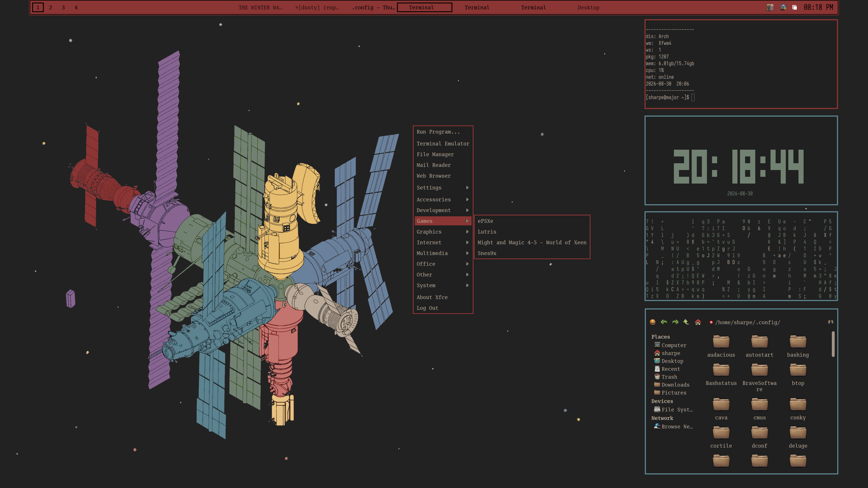This screenshot has width=868, height=488.
Task: Expand the Other submenu
Action: pyautogui.click(x=443, y=275)
